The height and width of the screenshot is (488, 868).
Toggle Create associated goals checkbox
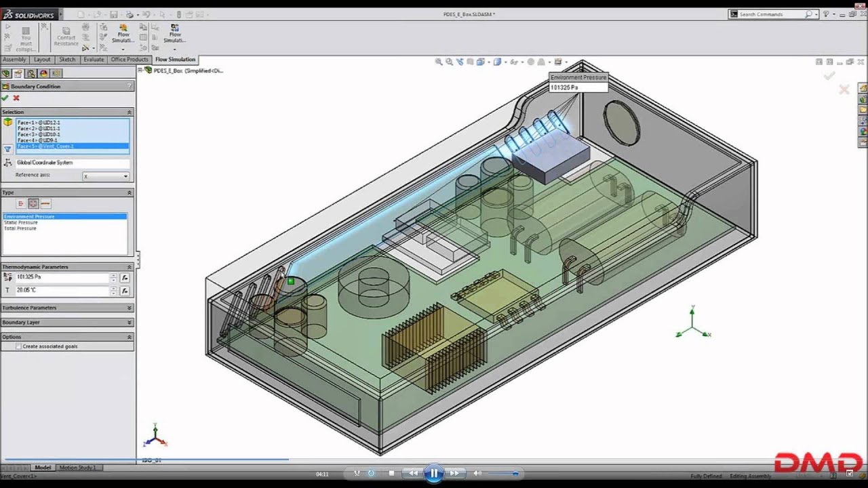point(19,346)
